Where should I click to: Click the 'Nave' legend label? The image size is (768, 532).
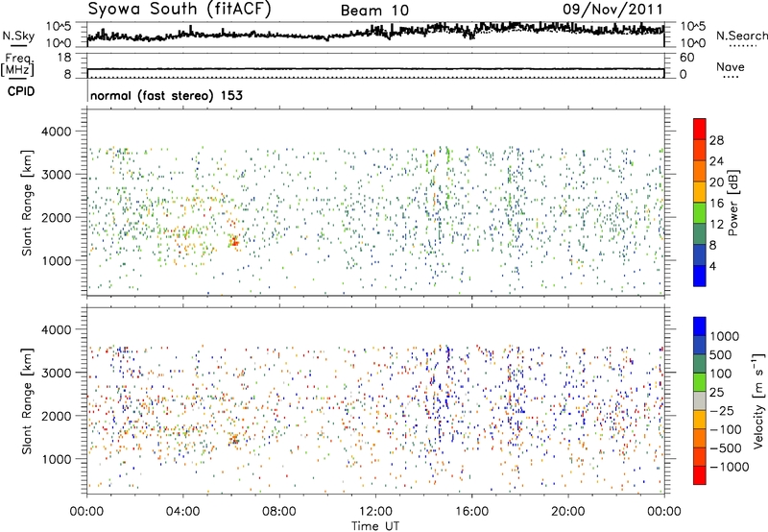click(x=730, y=66)
